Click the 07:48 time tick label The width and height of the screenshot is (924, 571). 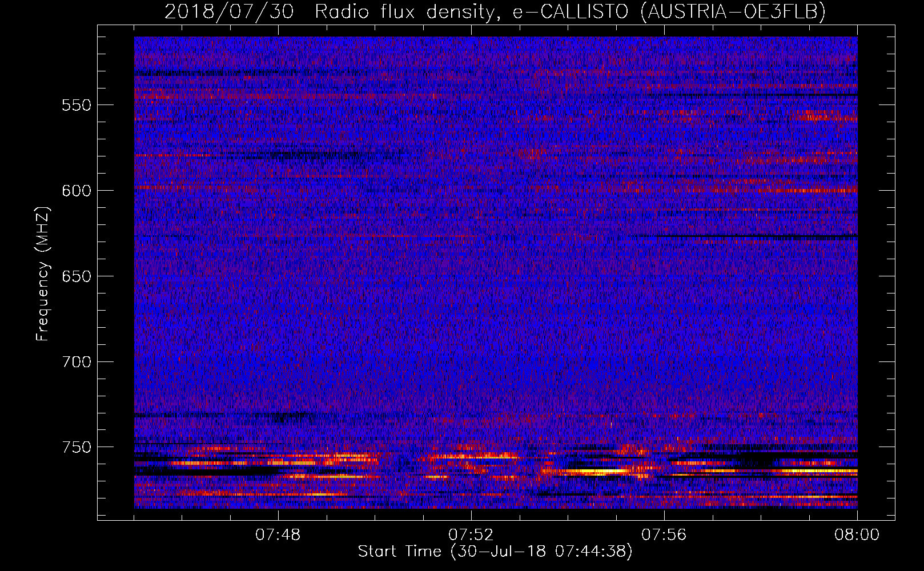click(x=278, y=535)
